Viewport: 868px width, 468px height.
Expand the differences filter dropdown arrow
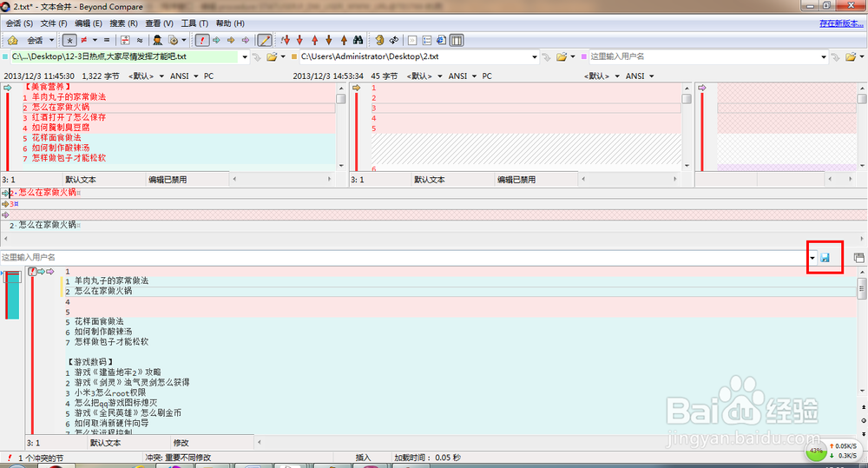pyautogui.click(x=95, y=40)
